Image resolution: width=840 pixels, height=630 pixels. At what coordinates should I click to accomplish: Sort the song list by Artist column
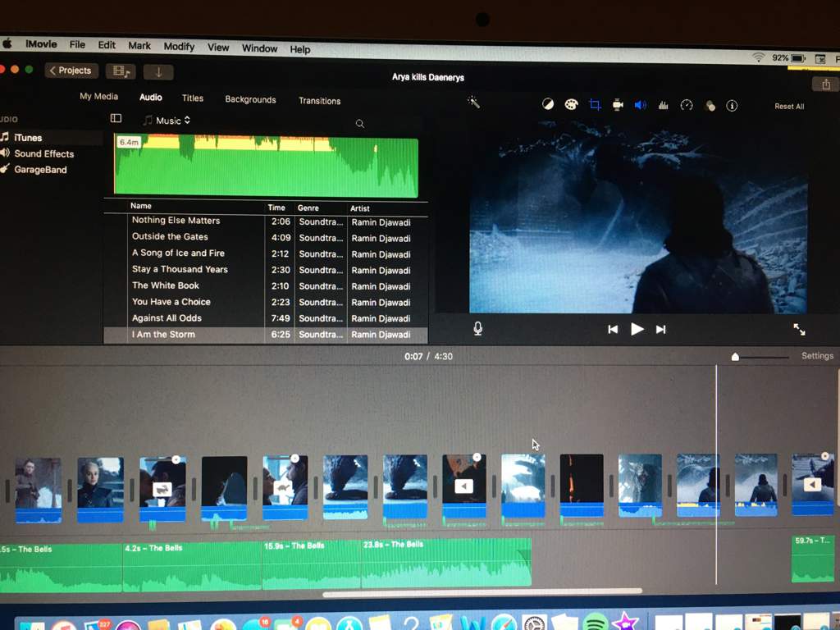[x=360, y=208]
